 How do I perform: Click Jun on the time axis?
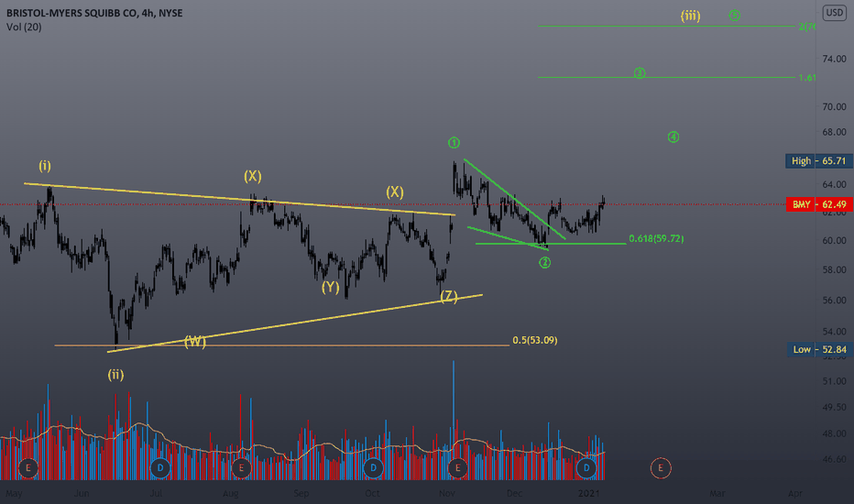82,493
